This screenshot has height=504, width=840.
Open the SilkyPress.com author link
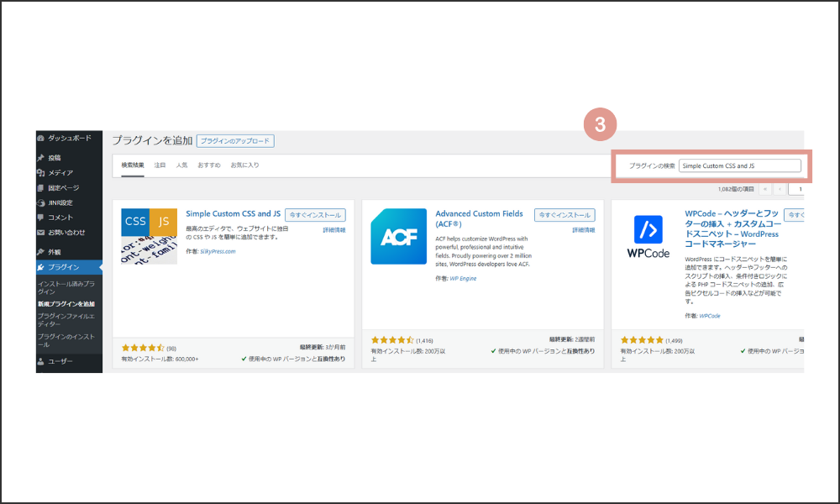[218, 251]
